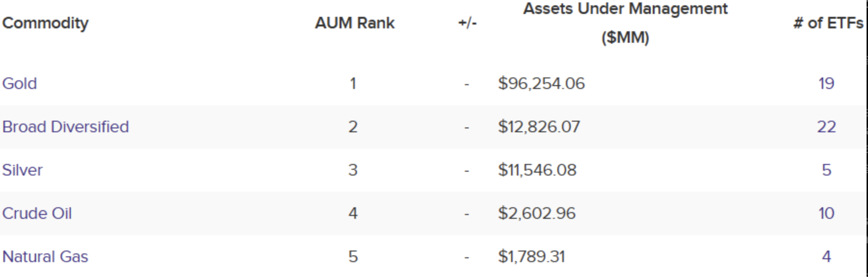Open the 10 ETFs link for Crude Oil
Screen dimensions: 868x277
point(826,214)
